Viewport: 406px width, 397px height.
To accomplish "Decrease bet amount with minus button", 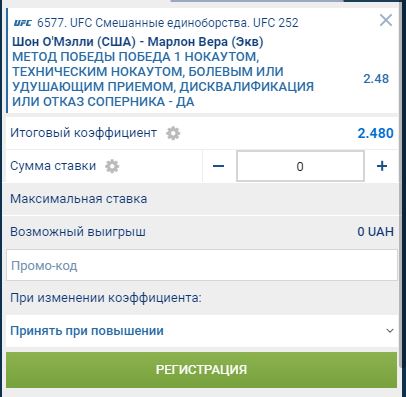I will pos(219,166).
